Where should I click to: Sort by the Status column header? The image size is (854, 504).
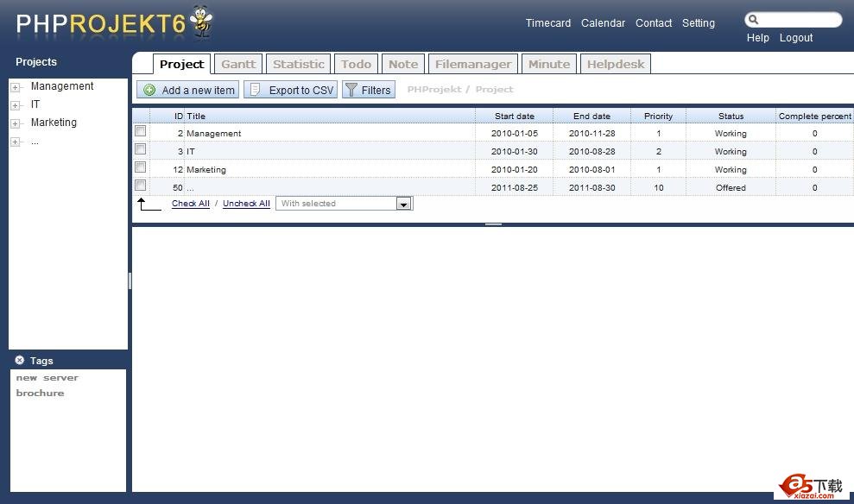731,116
